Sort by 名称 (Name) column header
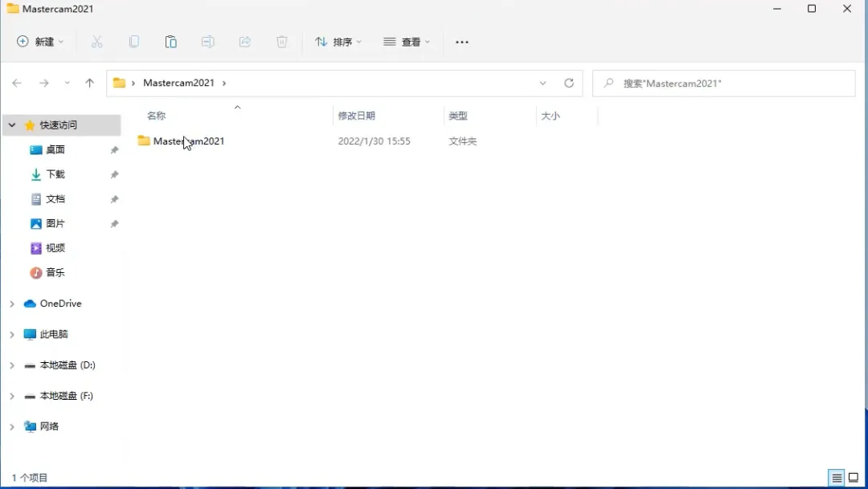This screenshot has width=868, height=489. pos(156,116)
